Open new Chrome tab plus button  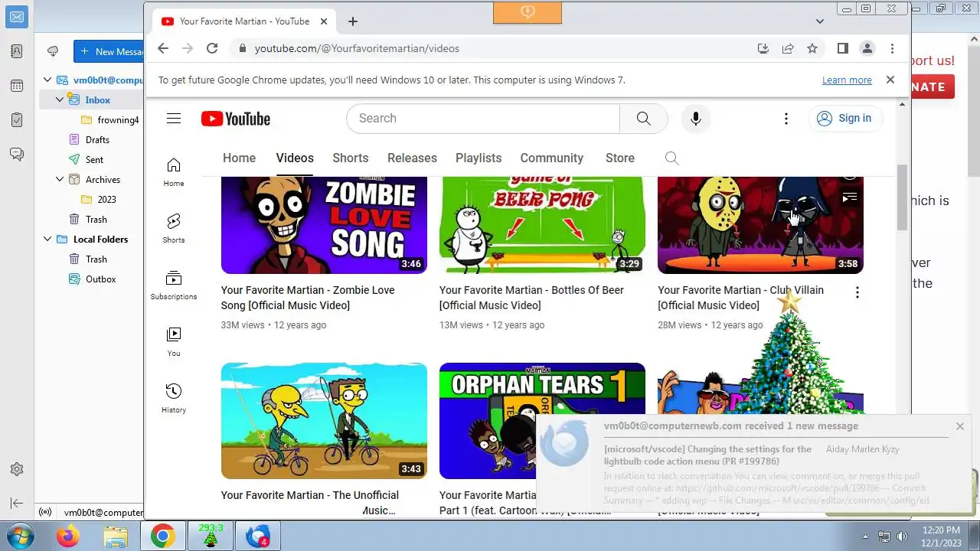[x=352, y=21]
